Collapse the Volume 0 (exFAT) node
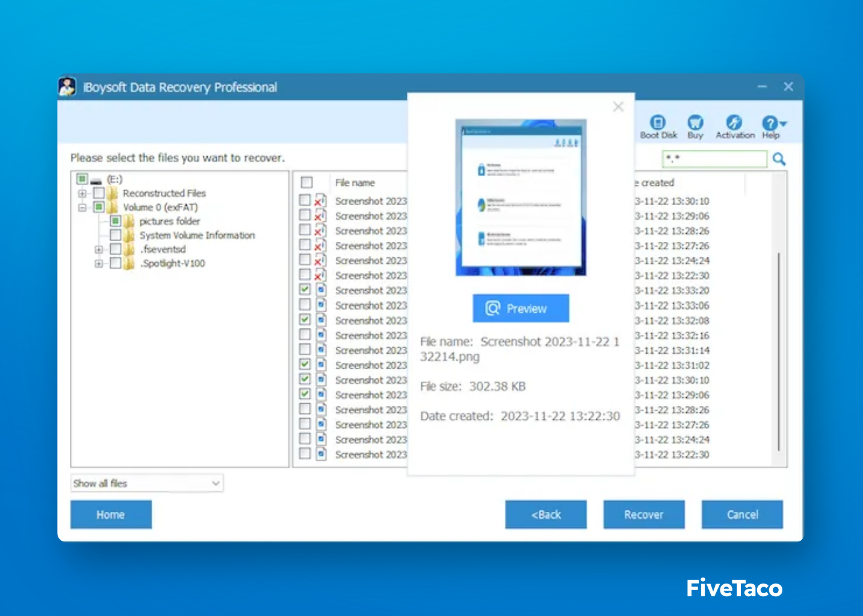863x616 pixels. tap(82, 208)
